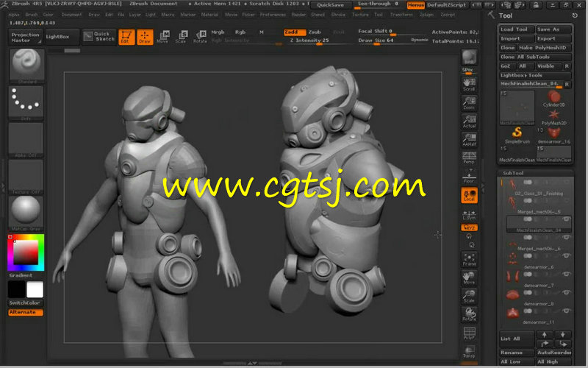The image size is (588, 368).
Task: Click the AAHalf icon
Action: [469, 140]
